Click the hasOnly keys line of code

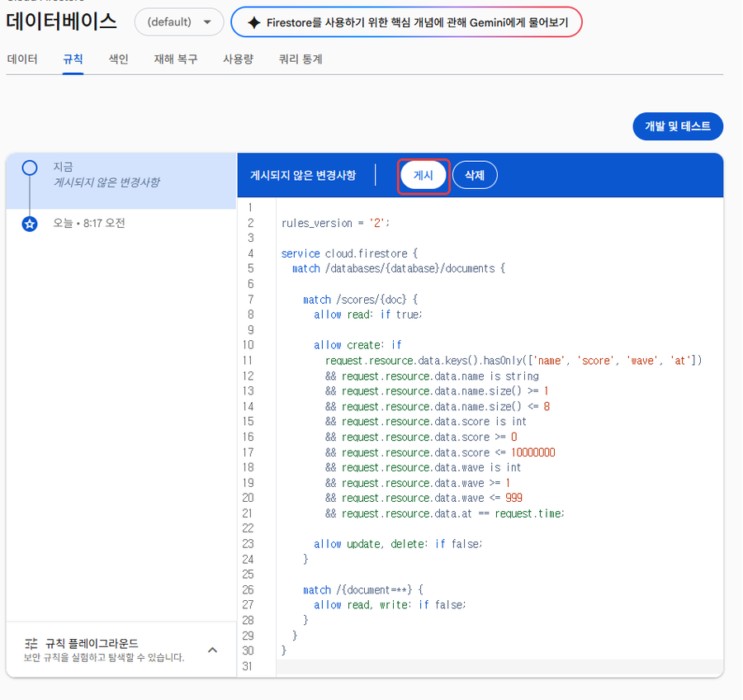pyautogui.click(x=513, y=361)
